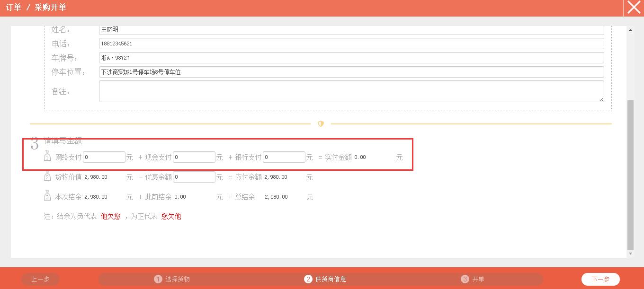Focus the 网络支付 amount field
This screenshot has height=289, width=644.
coord(104,157)
